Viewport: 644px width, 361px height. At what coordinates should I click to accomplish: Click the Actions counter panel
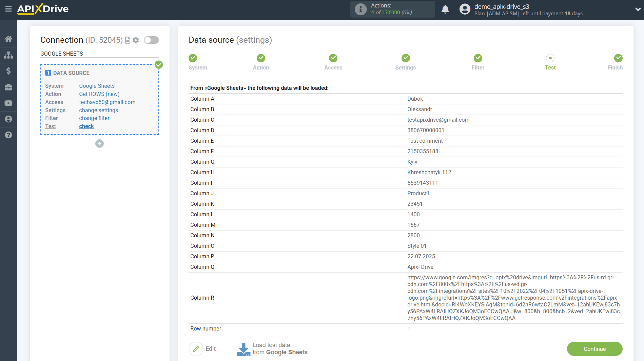[392, 9]
